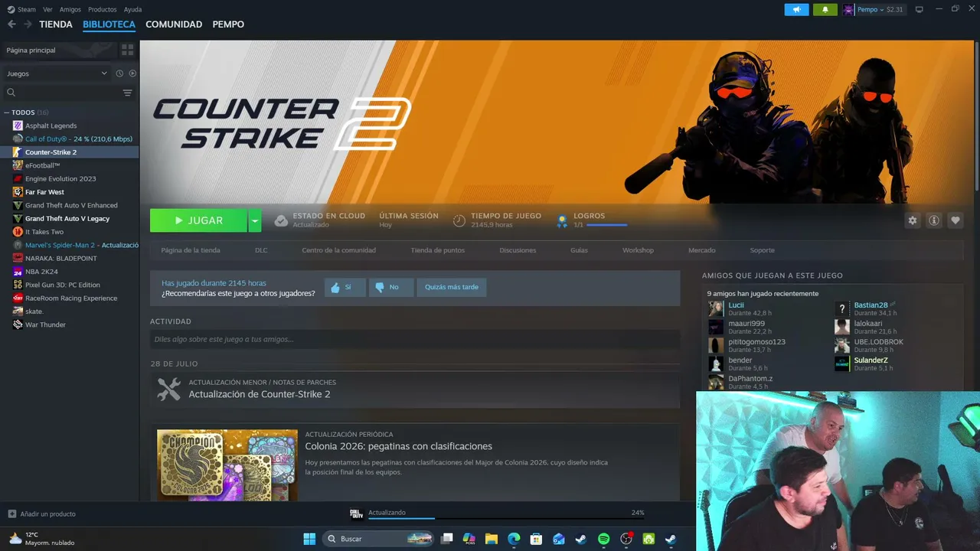Go back with the left arrow

pos(11,24)
